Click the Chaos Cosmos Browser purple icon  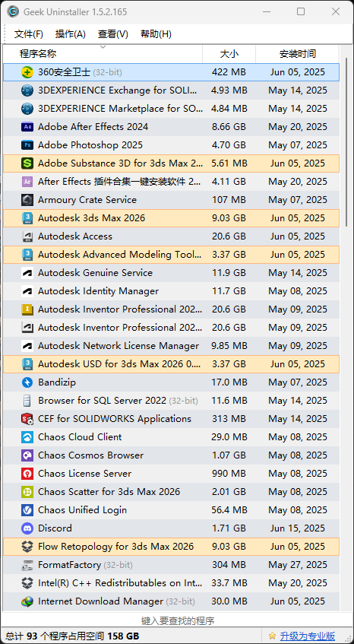[x=27, y=455]
